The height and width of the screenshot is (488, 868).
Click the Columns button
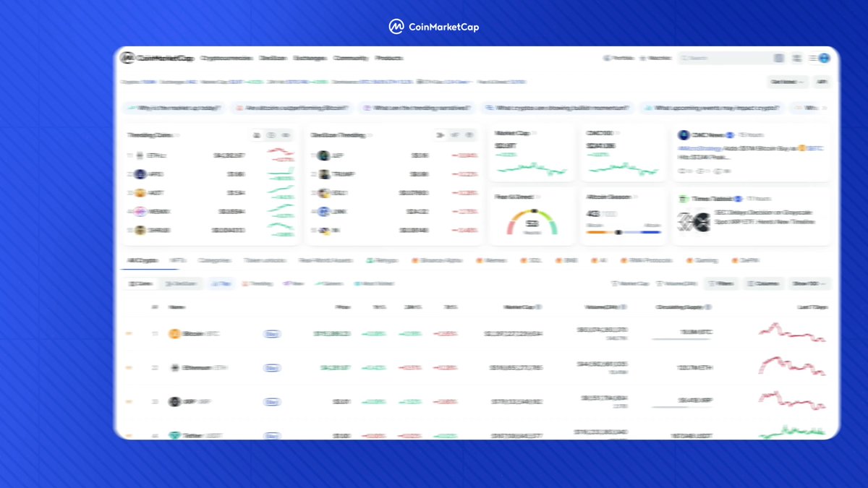coord(762,284)
